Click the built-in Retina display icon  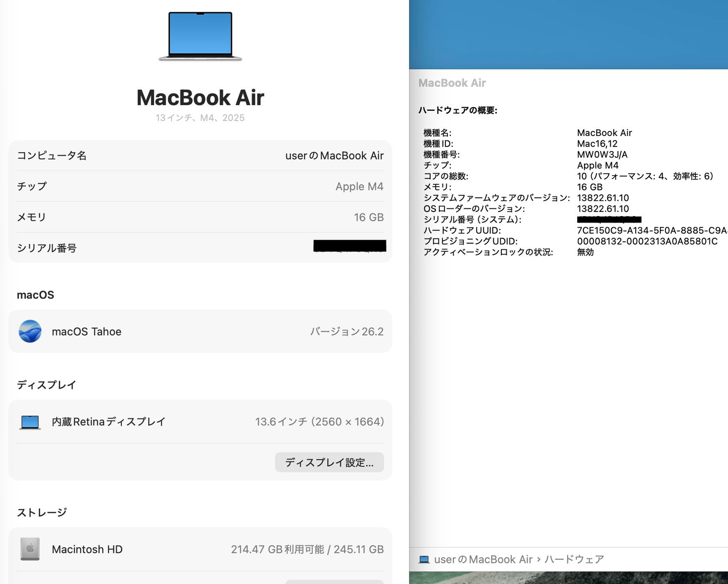pos(30,422)
